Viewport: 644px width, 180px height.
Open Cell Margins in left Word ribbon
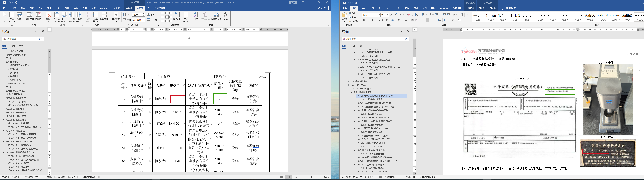click(x=186, y=17)
